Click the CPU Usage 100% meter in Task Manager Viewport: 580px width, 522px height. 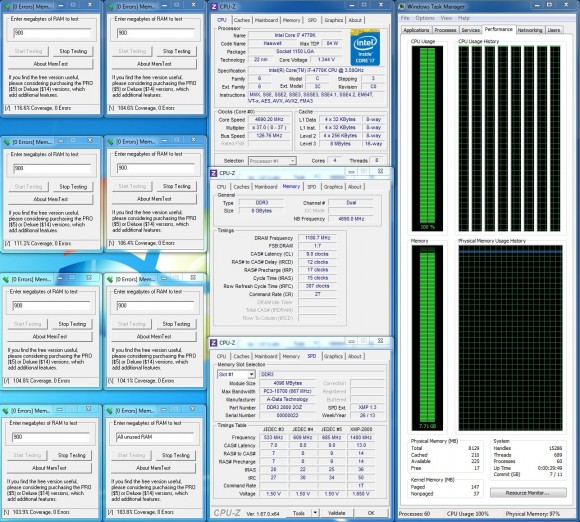pyautogui.click(x=427, y=139)
